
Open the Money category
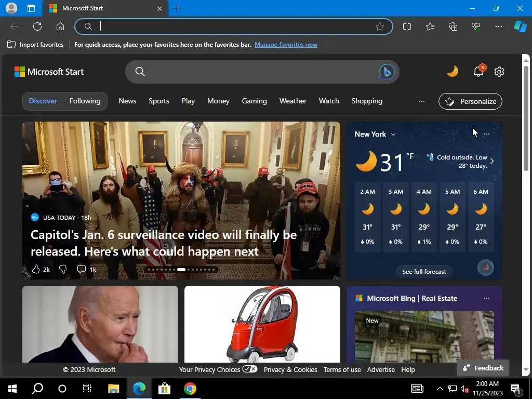pos(219,101)
